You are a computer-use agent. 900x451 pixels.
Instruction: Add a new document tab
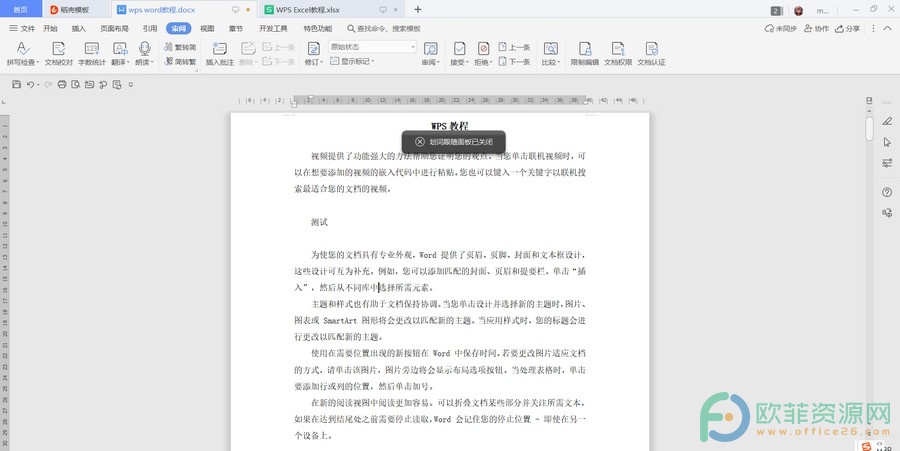(x=418, y=9)
